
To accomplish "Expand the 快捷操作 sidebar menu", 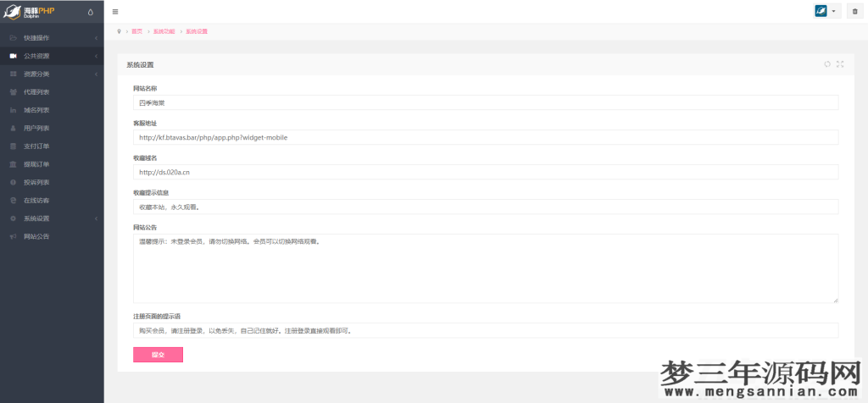I will click(36, 38).
